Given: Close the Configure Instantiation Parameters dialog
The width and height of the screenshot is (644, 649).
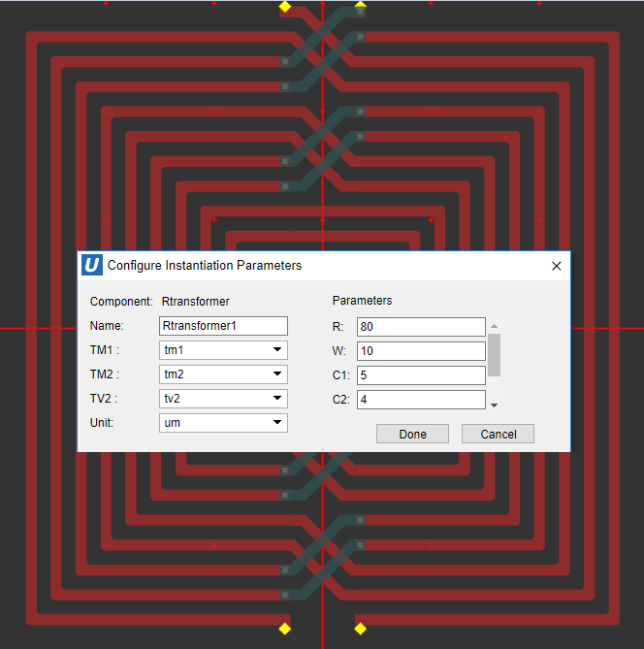Looking at the screenshot, I should pos(556,266).
